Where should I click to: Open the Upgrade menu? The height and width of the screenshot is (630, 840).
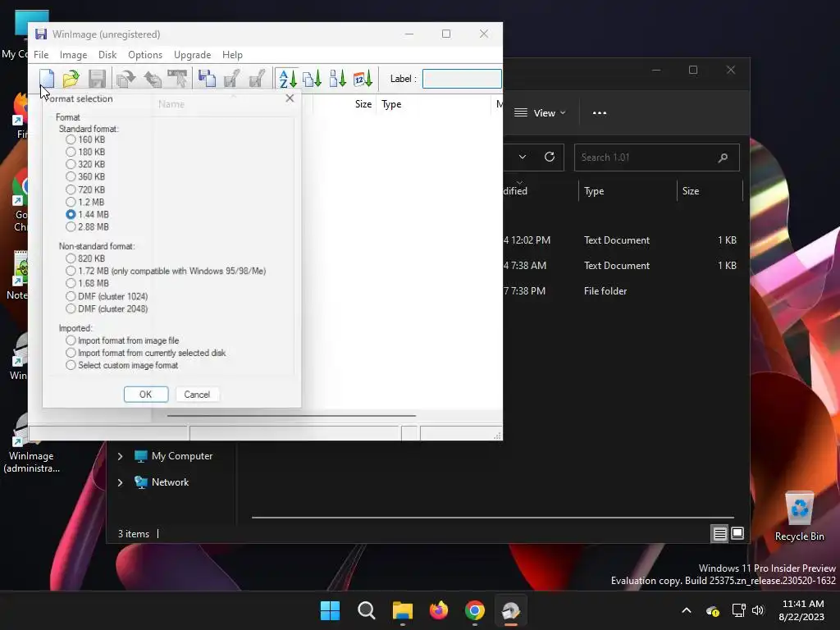coord(192,55)
